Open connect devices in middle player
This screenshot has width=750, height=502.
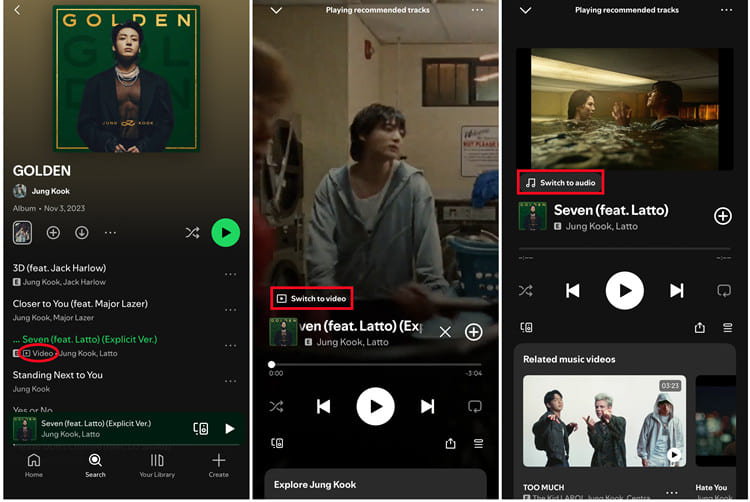pos(277,443)
